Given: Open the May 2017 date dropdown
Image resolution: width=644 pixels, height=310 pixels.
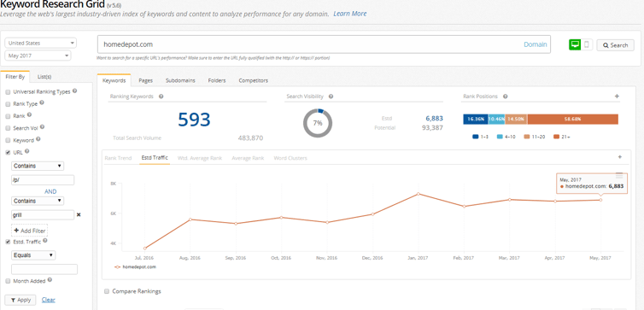Looking at the screenshot, I should pyautogui.click(x=38, y=56).
